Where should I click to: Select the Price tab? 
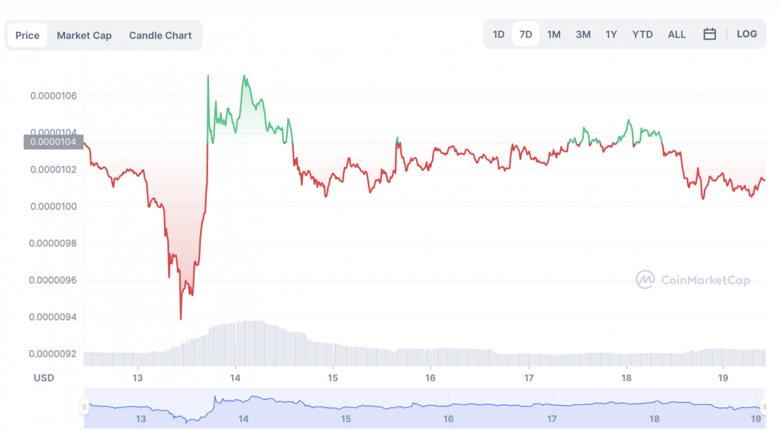click(x=28, y=35)
